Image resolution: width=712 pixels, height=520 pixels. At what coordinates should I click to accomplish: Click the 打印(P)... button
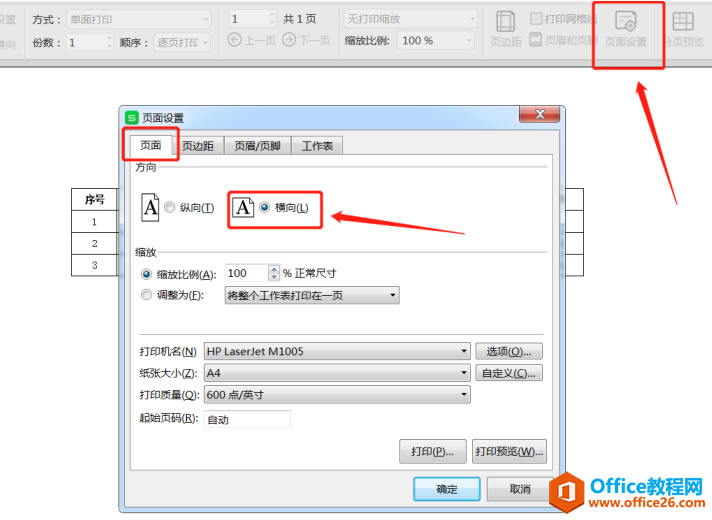433,451
